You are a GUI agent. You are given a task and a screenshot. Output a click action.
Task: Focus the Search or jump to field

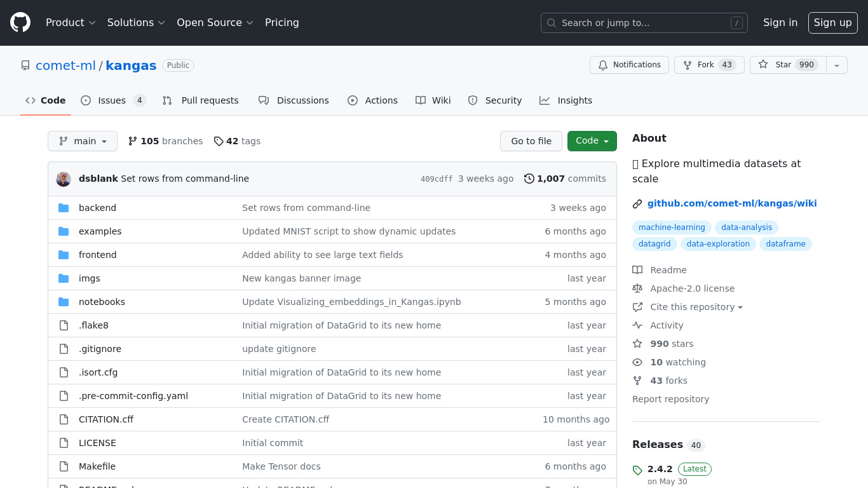tap(644, 23)
